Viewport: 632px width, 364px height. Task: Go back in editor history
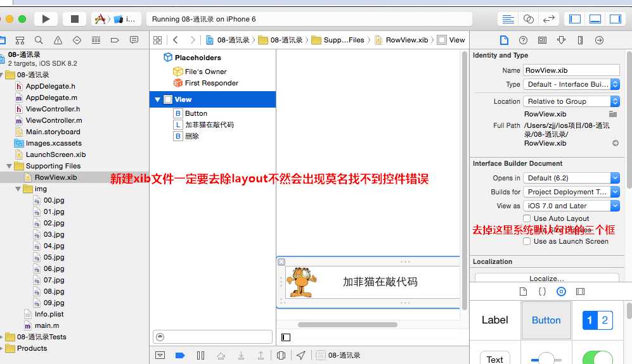(x=176, y=40)
